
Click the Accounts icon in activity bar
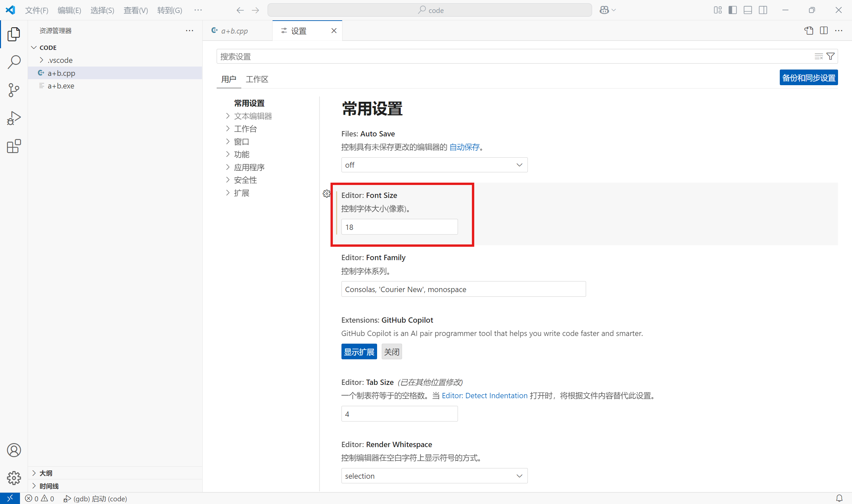pyautogui.click(x=14, y=450)
